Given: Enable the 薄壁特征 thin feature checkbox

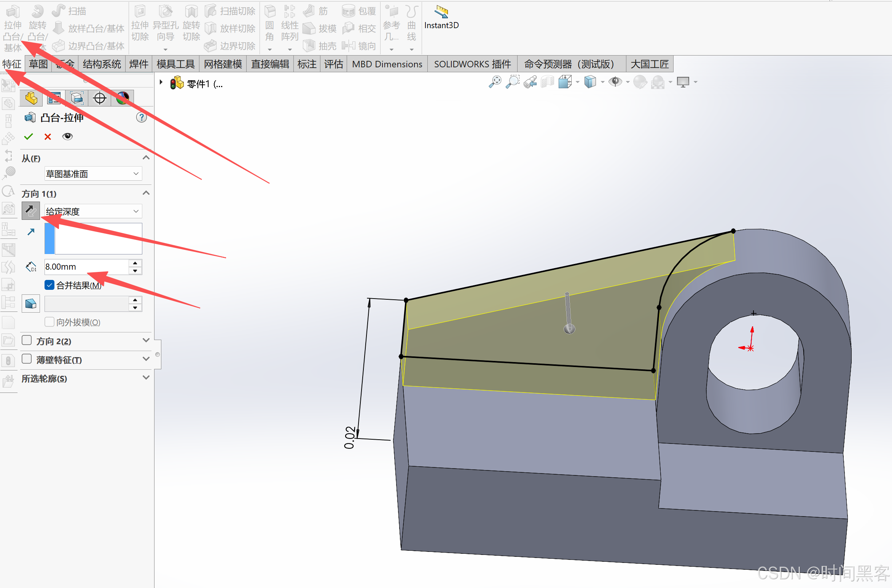Looking at the screenshot, I should [x=27, y=359].
